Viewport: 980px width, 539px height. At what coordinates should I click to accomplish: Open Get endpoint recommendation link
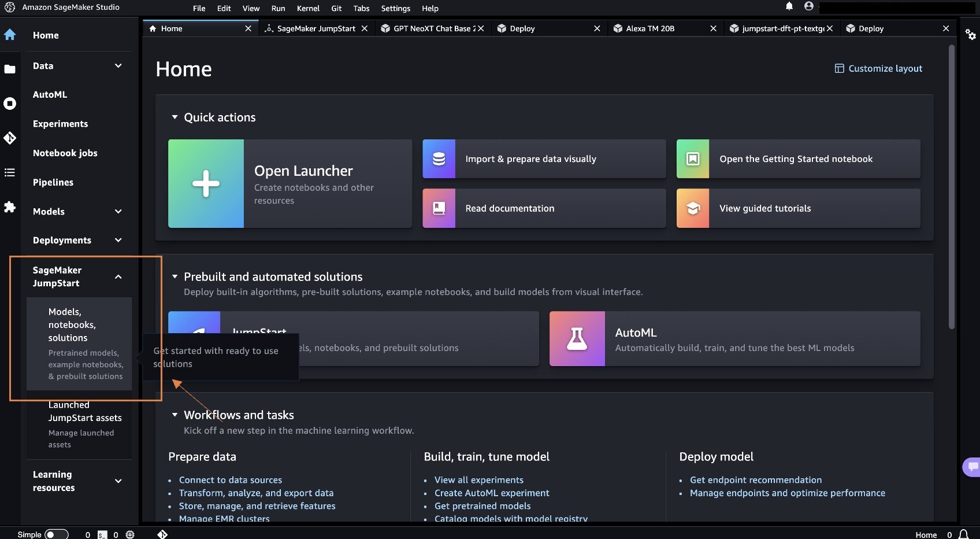[x=756, y=480]
